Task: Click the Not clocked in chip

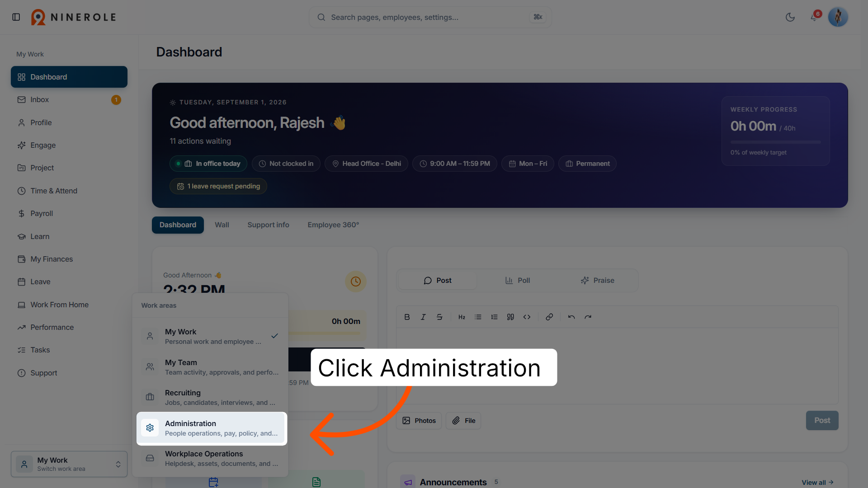Action: tap(286, 164)
